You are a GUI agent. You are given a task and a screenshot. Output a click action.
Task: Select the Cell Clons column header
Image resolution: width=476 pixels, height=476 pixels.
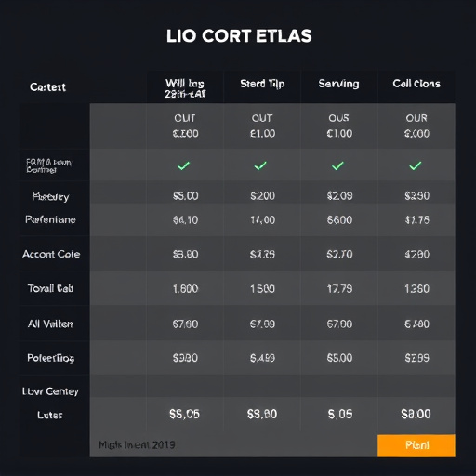pyautogui.click(x=416, y=84)
